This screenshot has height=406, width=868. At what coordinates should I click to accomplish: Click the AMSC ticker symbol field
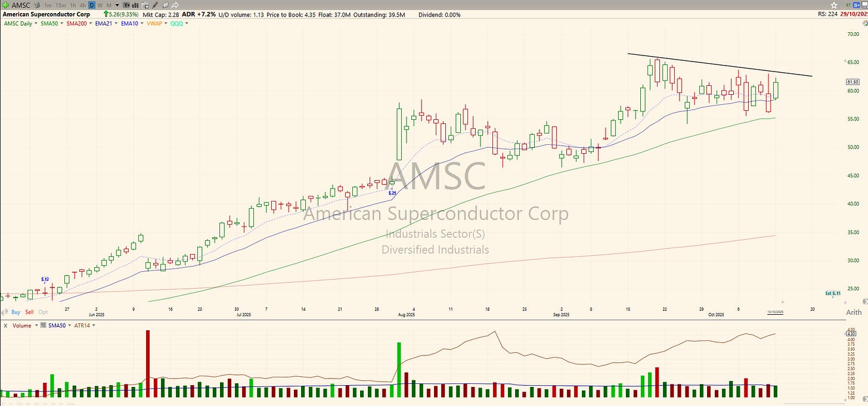click(21, 5)
